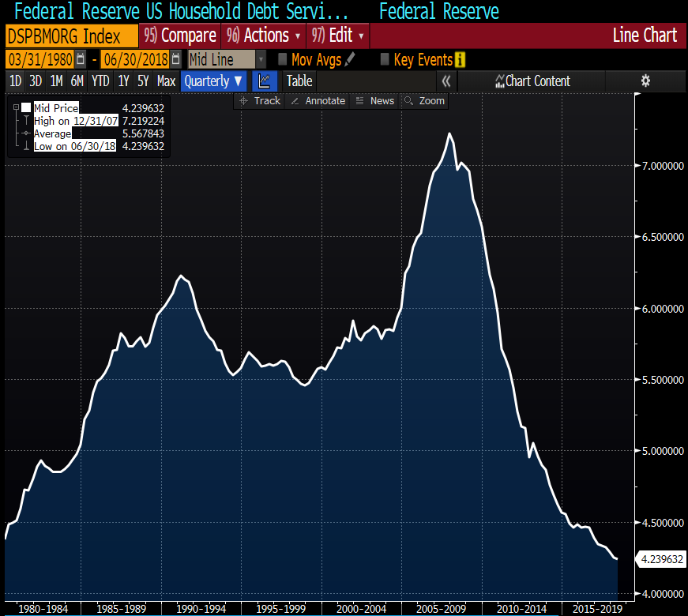This screenshot has width=688, height=616.
Task: Open chart settings gear icon
Action: [x=645, y=81]
